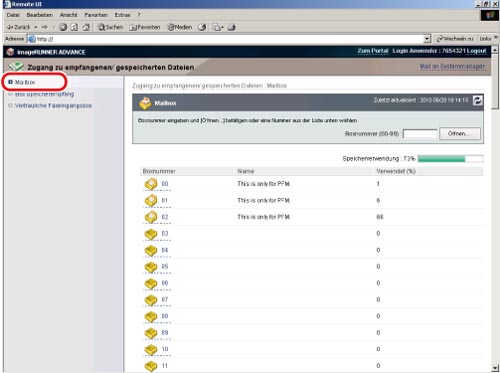
Task: Click the Boxnummer input field
Action: click(x=420, y=134)
